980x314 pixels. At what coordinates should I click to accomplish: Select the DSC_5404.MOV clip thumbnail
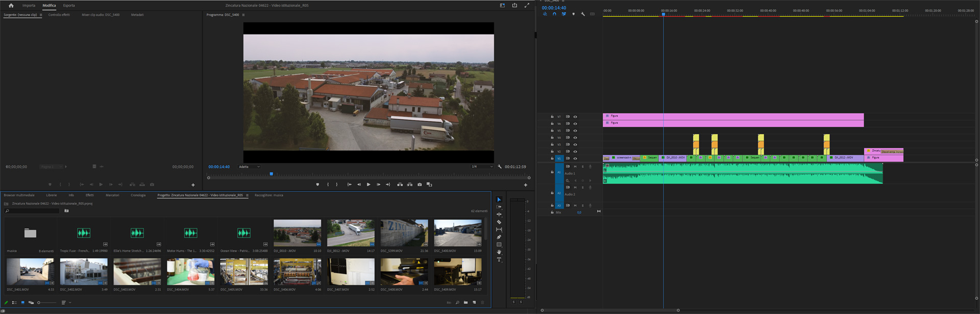pyautogui.click(x=190, y=272)
